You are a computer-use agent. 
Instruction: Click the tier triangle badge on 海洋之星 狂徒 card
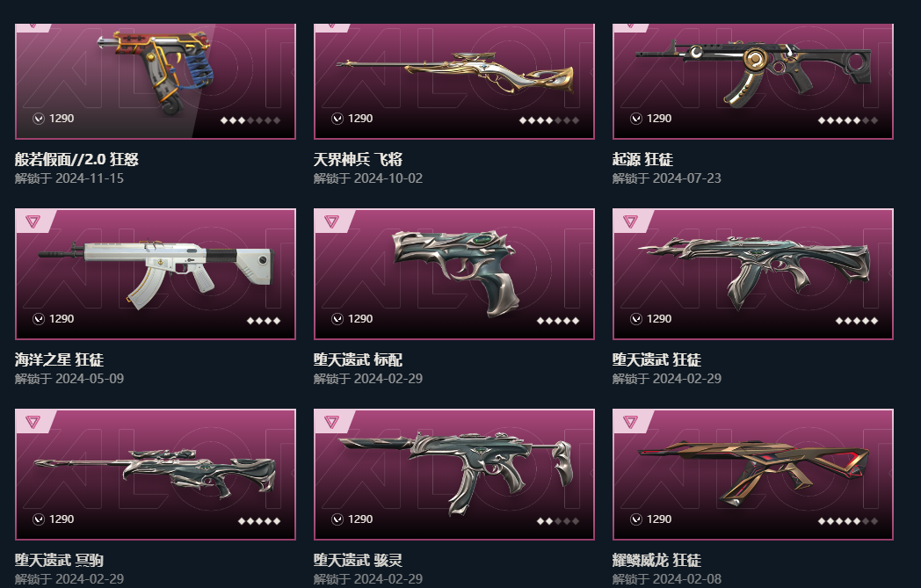pyautogui.click(x=33, y=221)
